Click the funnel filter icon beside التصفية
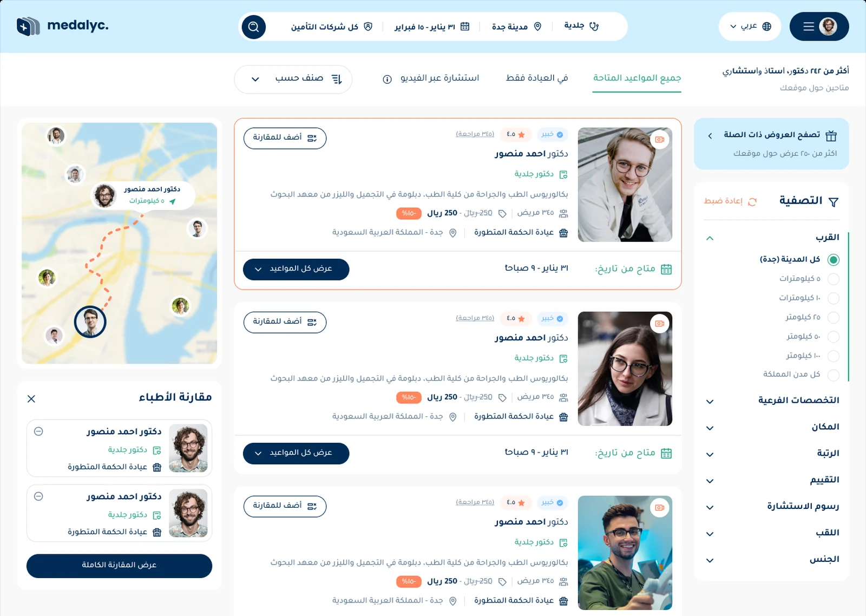This screenshot has height=616, width=866. pos(834,202)
